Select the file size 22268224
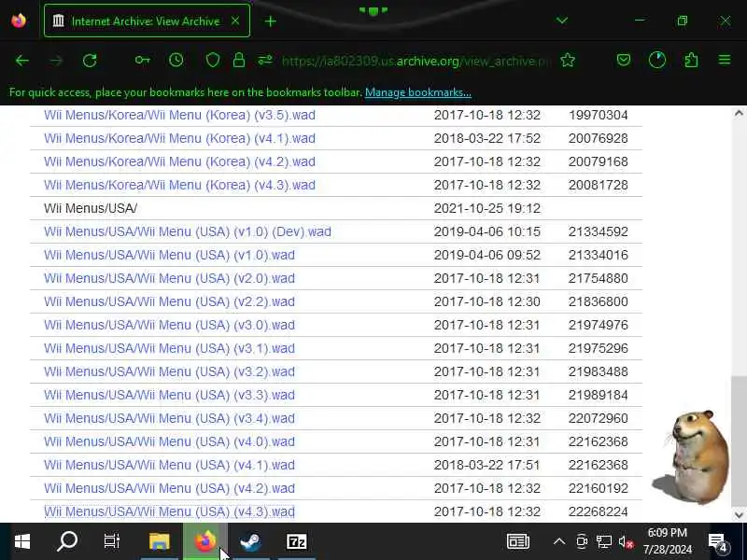This screenshot has width=747, height=560. click(598, 511)
